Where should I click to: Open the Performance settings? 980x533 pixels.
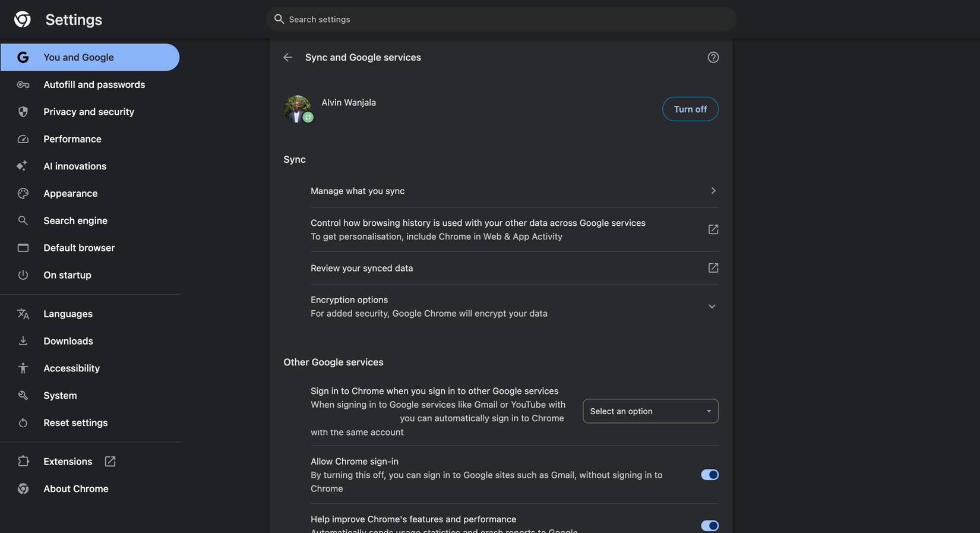click(x=72, y=138)
